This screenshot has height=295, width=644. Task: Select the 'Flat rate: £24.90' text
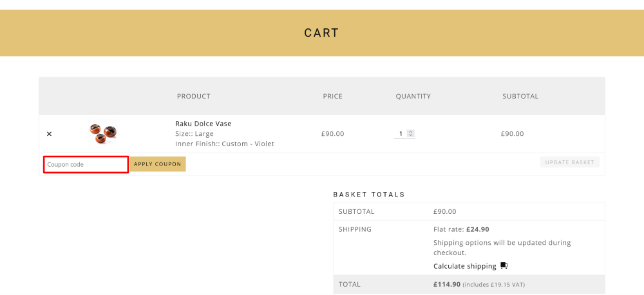point(461,229)
